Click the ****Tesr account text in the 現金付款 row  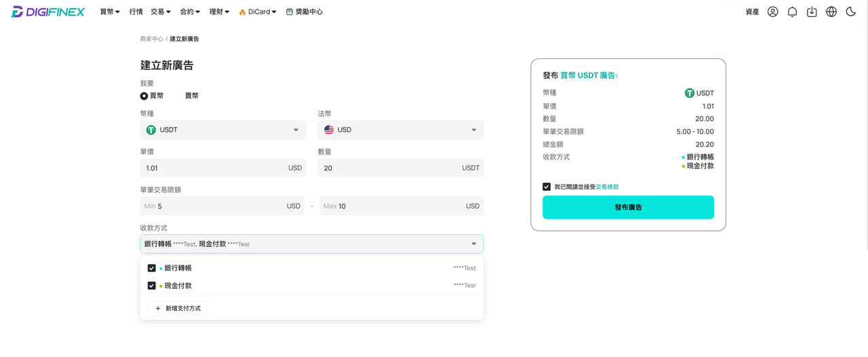465,286
